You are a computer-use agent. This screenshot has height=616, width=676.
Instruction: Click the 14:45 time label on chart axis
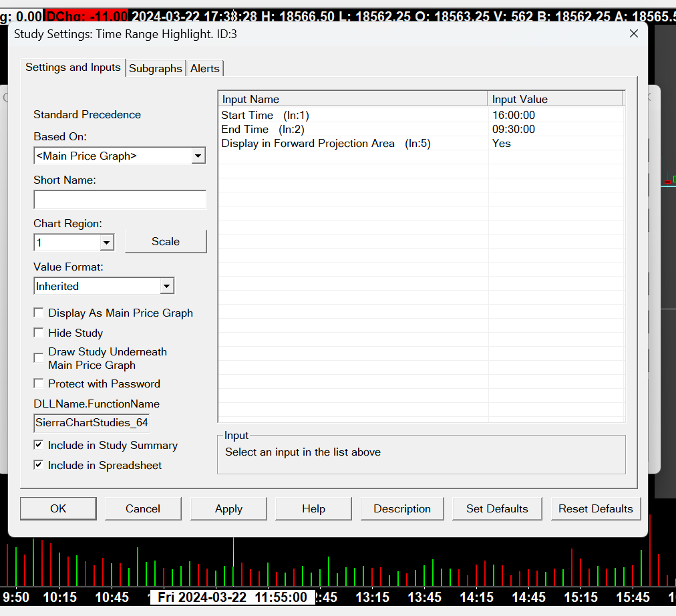528,597
